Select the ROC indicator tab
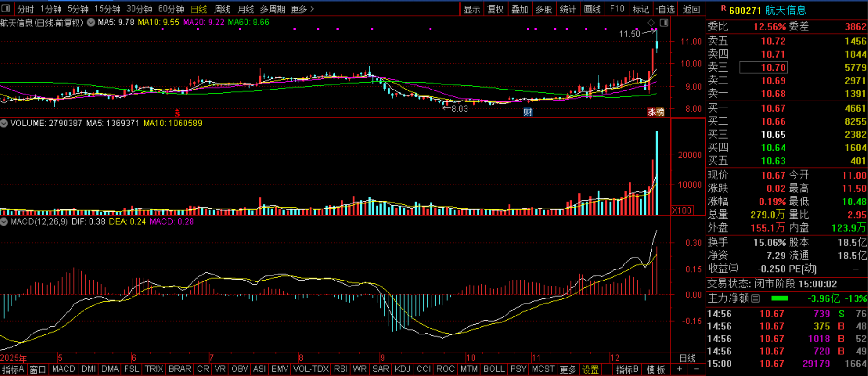Image resolution: width=868 pixels, height=376 pixels. pos(446,369)
